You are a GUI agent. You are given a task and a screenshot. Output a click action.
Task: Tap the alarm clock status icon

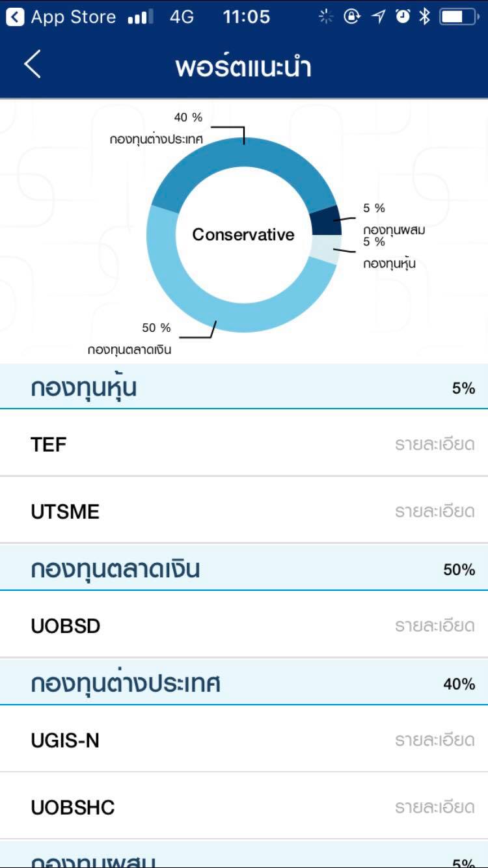tap(403, 17)
